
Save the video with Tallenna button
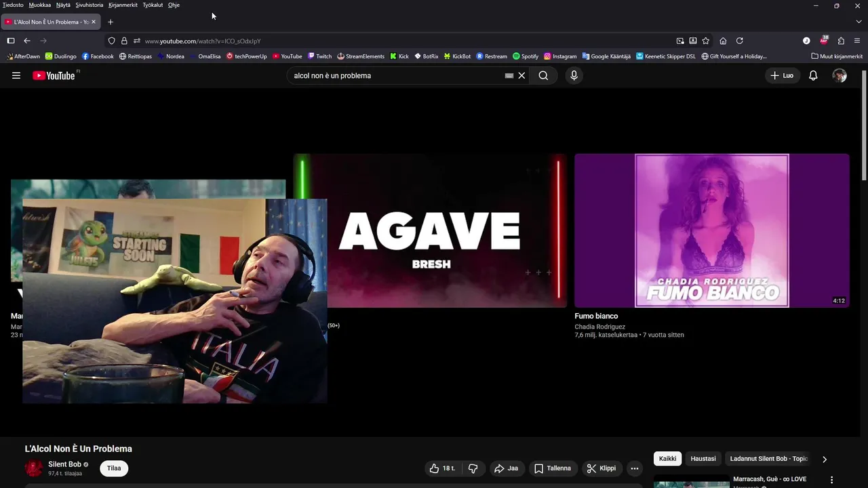pyautogui.click(x=553, y=468)
